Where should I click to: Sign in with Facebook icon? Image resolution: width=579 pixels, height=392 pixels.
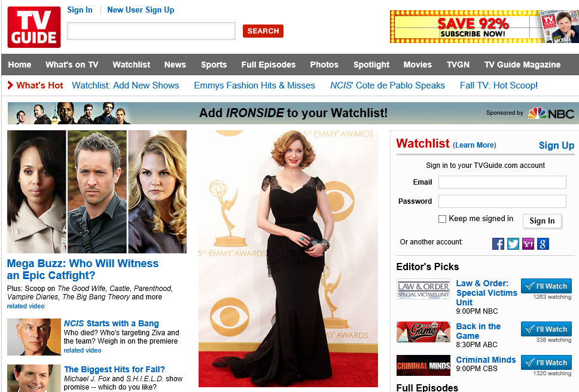[x=498, y=244]
